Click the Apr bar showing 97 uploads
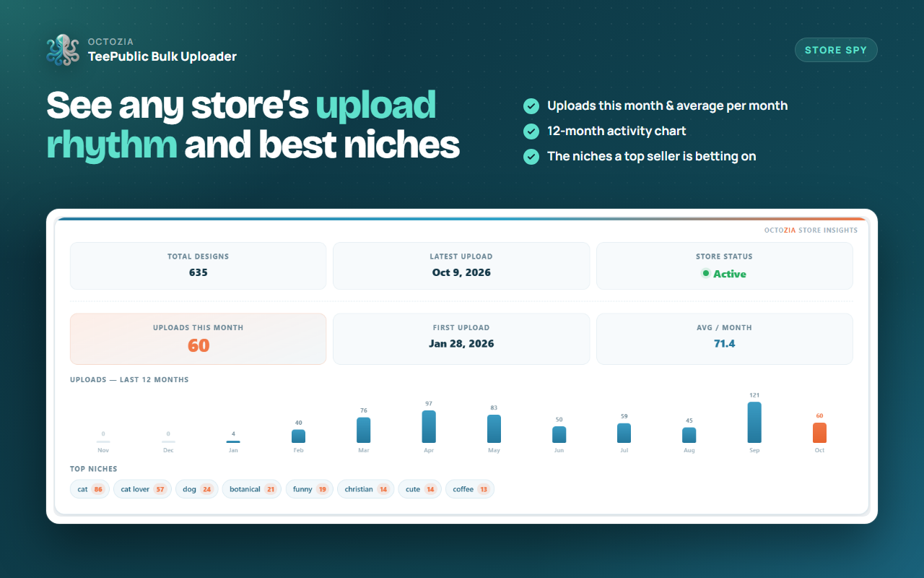 tap(429, 427)
